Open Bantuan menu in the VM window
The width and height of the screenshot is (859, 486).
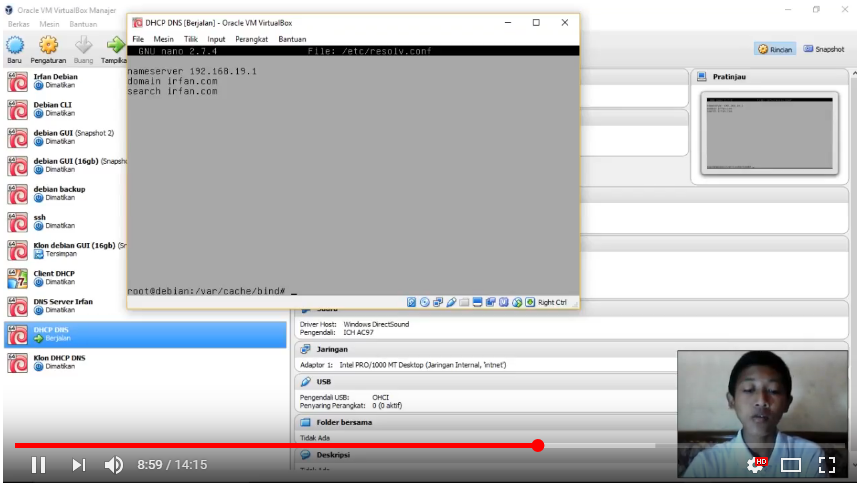pos(292,39)
